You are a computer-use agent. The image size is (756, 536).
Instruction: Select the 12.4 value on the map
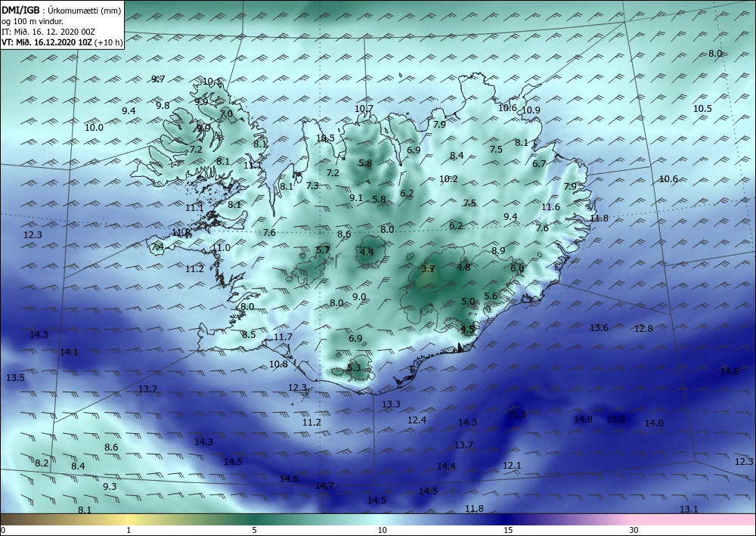(x=417, y=420)
